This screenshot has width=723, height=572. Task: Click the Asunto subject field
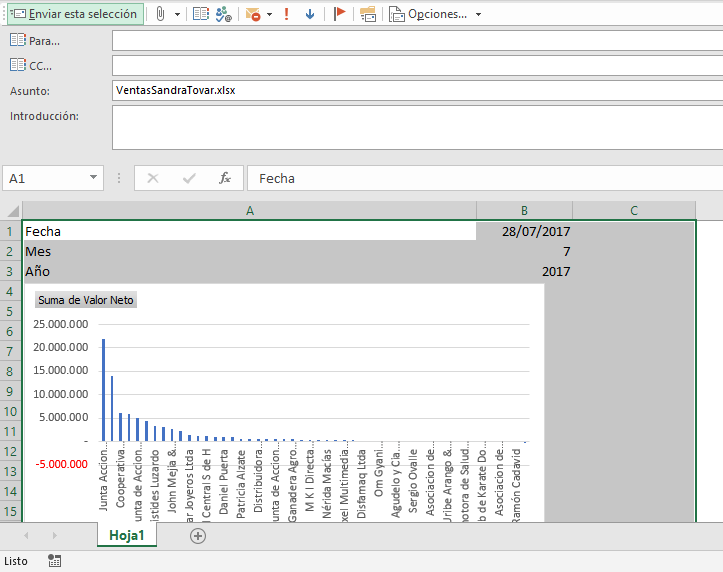[x=417, y=90]
